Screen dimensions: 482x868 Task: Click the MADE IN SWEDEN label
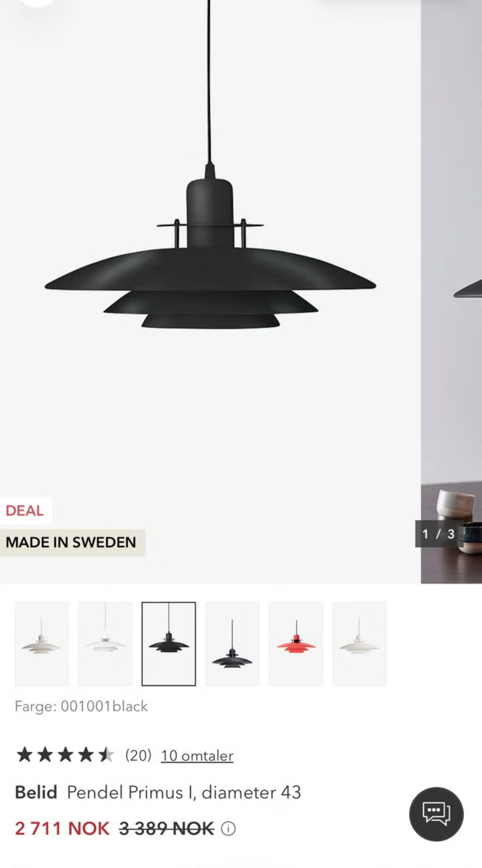(x=71, y=542)
